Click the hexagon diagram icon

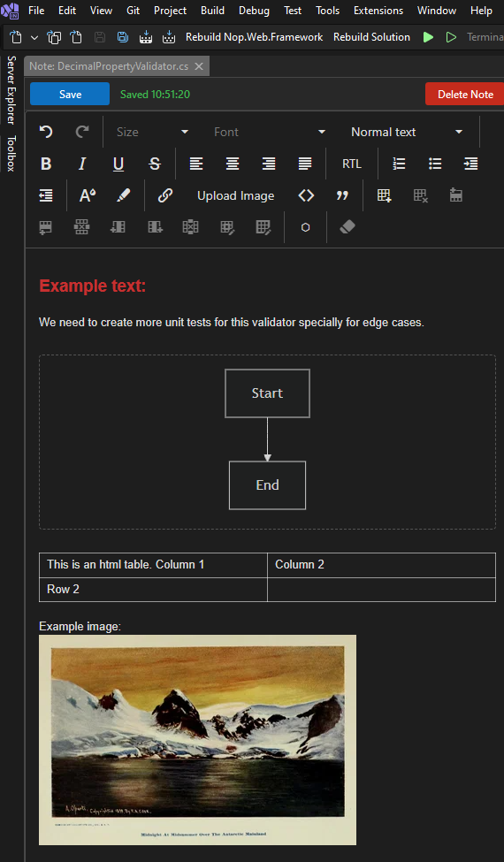tap(306, 227)
